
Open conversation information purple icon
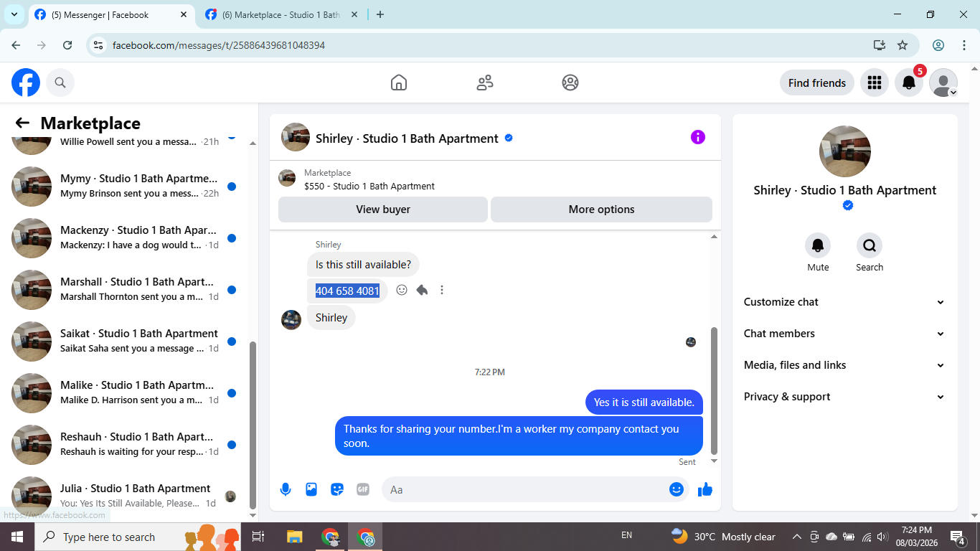coord(698,137)
